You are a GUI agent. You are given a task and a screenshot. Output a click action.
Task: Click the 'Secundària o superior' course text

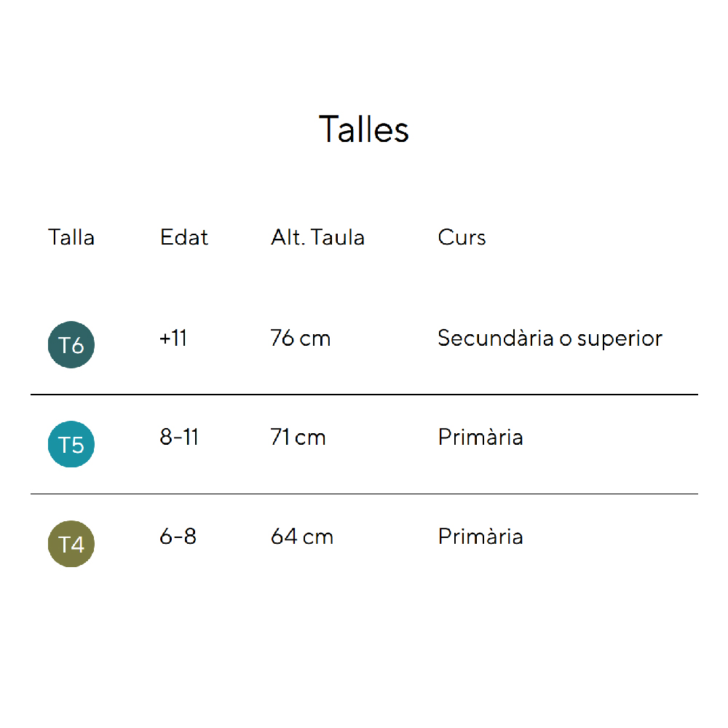coord(550,339)
